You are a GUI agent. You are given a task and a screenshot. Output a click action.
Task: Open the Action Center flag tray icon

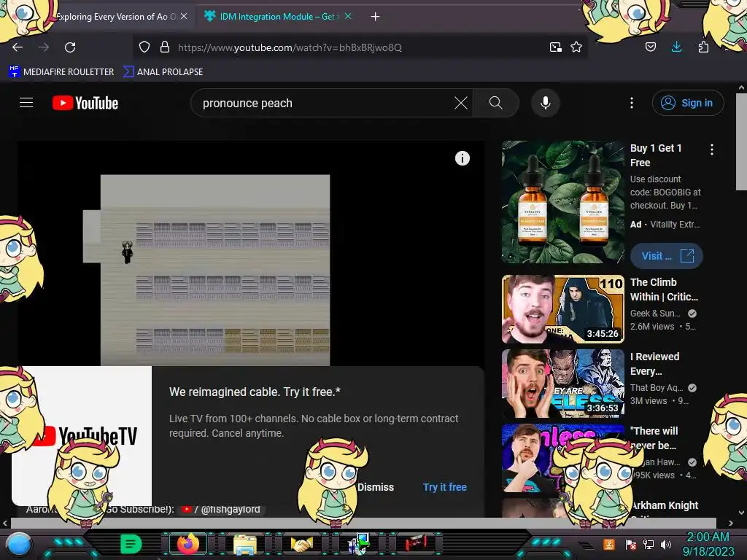[x=630, y=544]
